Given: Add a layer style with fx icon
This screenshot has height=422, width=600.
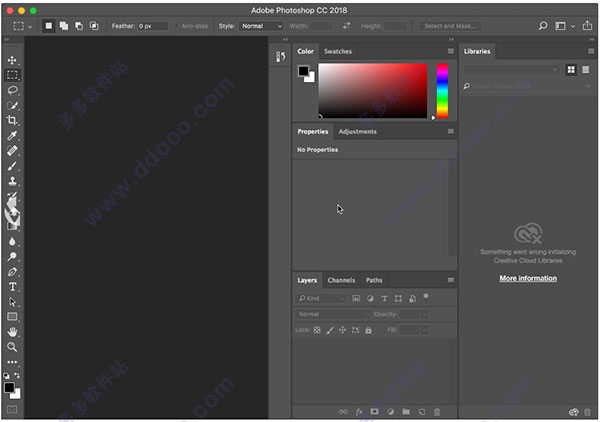Looking at the screenshot, I should [359, 412].
